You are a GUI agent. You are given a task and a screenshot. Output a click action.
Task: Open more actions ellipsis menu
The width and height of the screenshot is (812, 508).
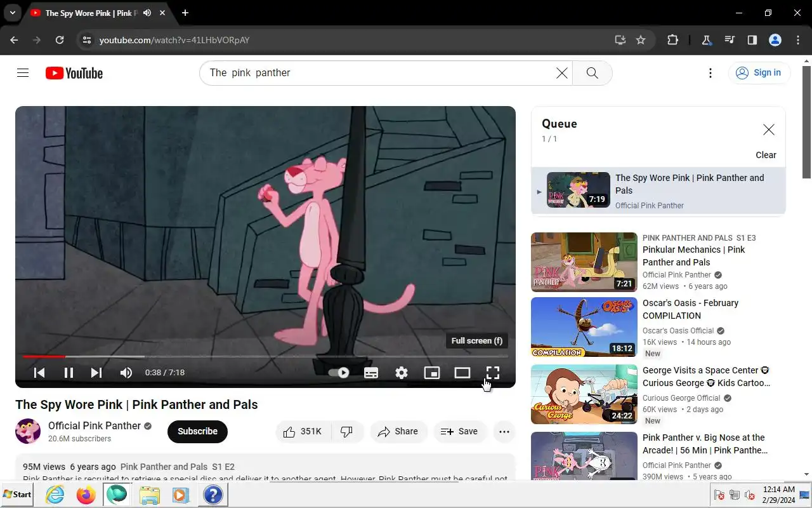504,432
